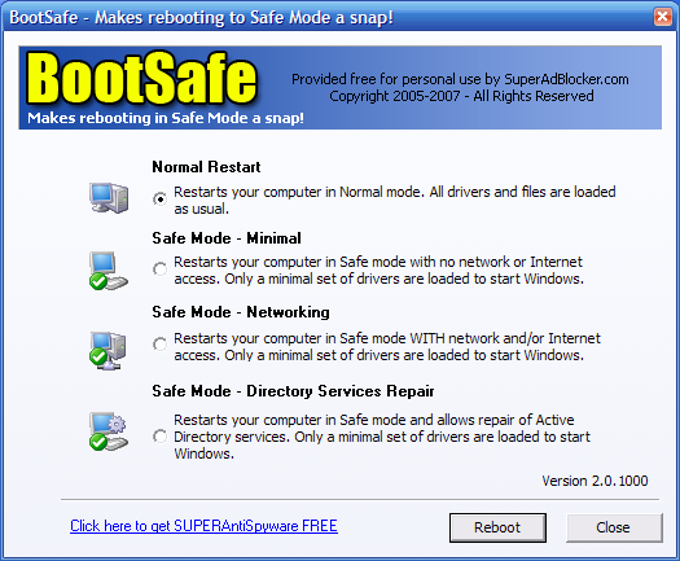Viewport: 680px width, 561px height.
Task: Click 'Safe mode with no network' description
Action: click(379, 270)
